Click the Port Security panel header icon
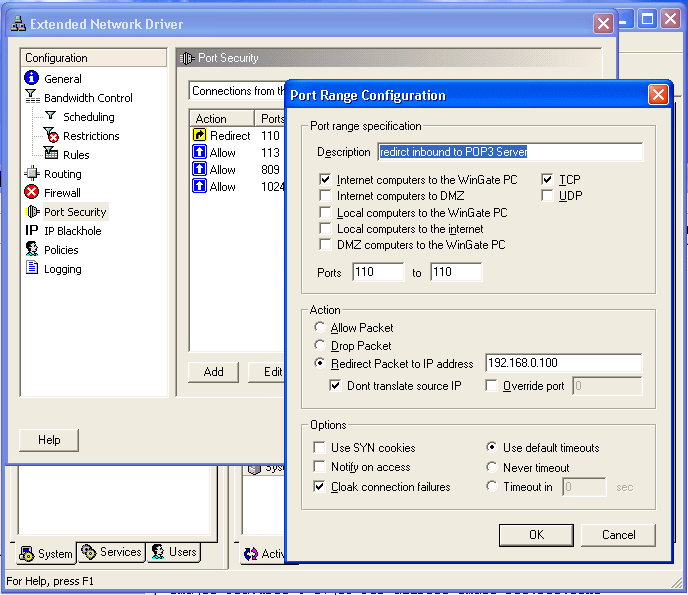Image resolution: width=688 pixels, height=595 pixels. 187,58
